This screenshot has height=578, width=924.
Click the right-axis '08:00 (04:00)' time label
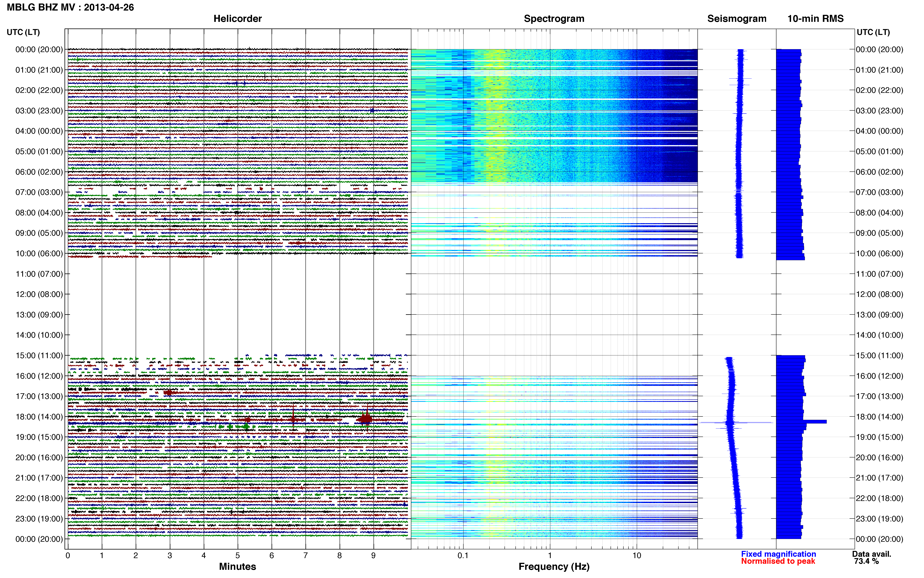880,213
